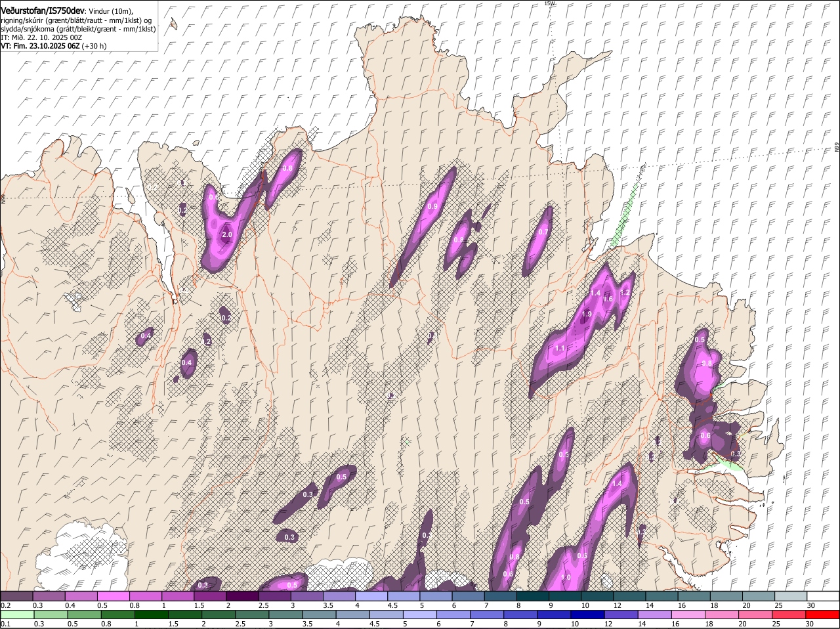Viewport: 840px width, 629px height.
Task: Click the 0.9 value on the snow band
Action: tap(432, 206)
